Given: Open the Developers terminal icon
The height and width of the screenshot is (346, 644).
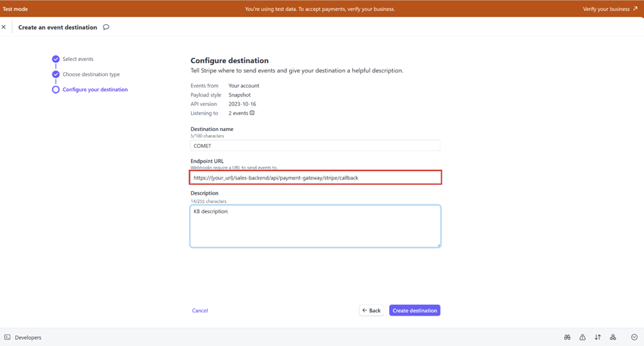Looking at the screenshot, I should click(x=8, y=337).
